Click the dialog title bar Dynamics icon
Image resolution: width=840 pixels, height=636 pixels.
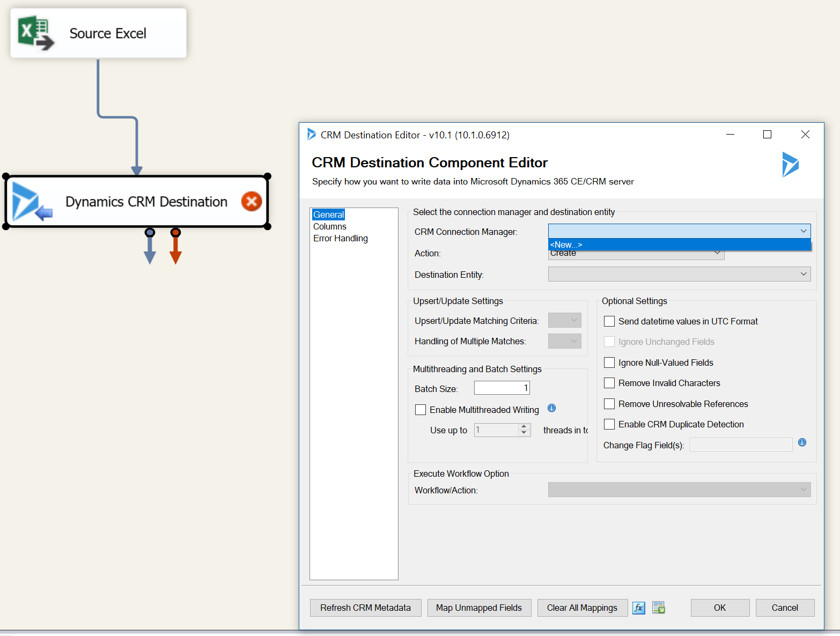311,134
